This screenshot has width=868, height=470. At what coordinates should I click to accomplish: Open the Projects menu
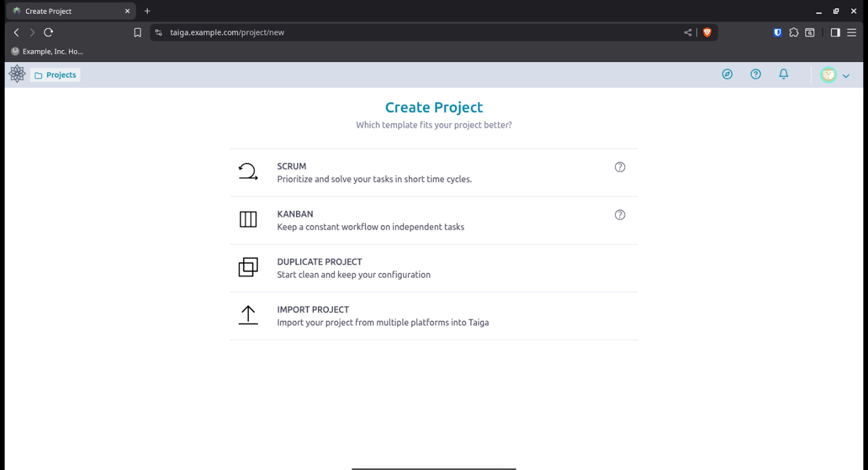(56, 75)
